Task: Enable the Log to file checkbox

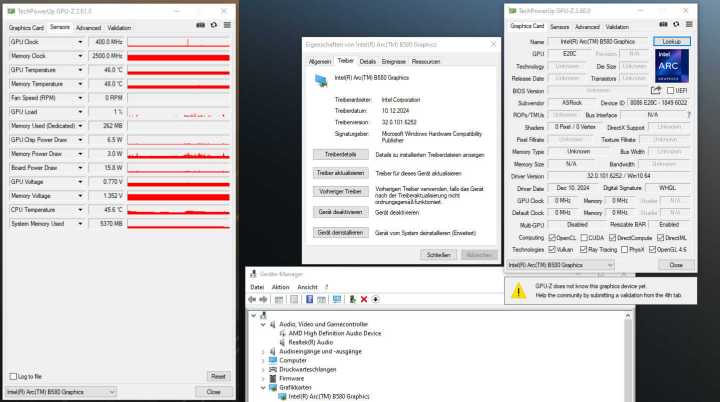Action: 13,376
